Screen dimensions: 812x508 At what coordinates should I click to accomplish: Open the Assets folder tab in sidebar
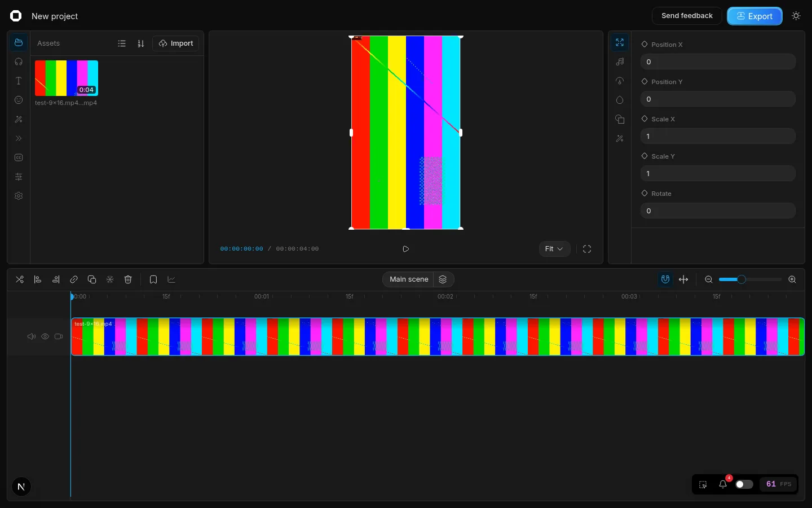coord(19,43)
